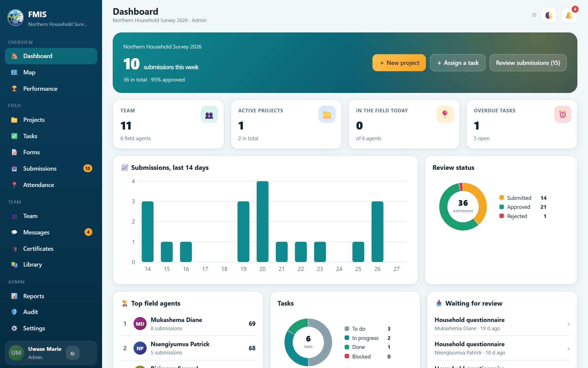
Task: Click the Submissions badge showing 15
Action: click(x=88, y=168)
